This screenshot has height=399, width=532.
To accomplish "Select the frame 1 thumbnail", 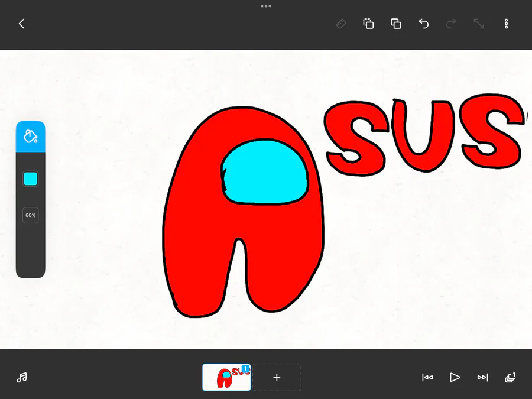I will point(226,377).
